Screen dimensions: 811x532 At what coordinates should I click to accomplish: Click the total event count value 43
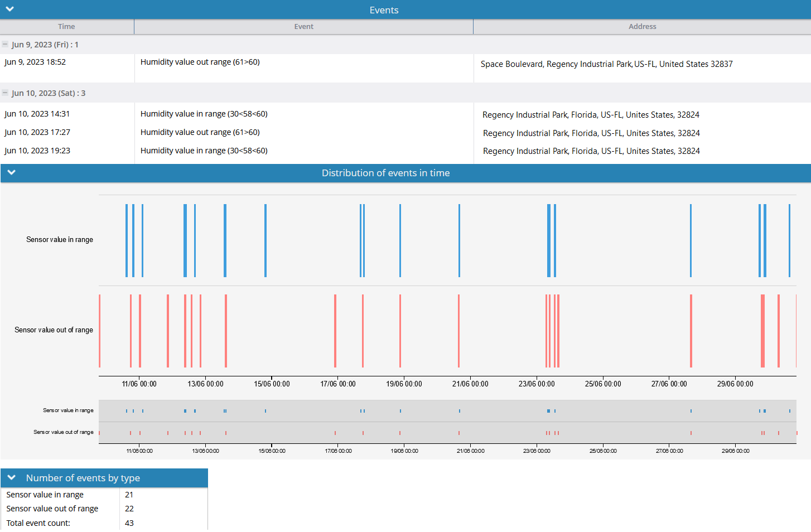129,523
